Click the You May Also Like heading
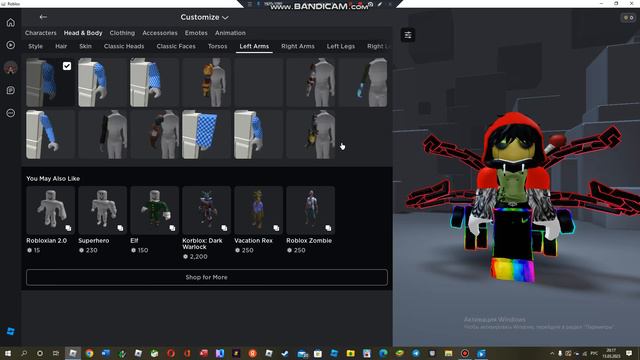Viewport: 640px width, 360px height. coord(53,178)
